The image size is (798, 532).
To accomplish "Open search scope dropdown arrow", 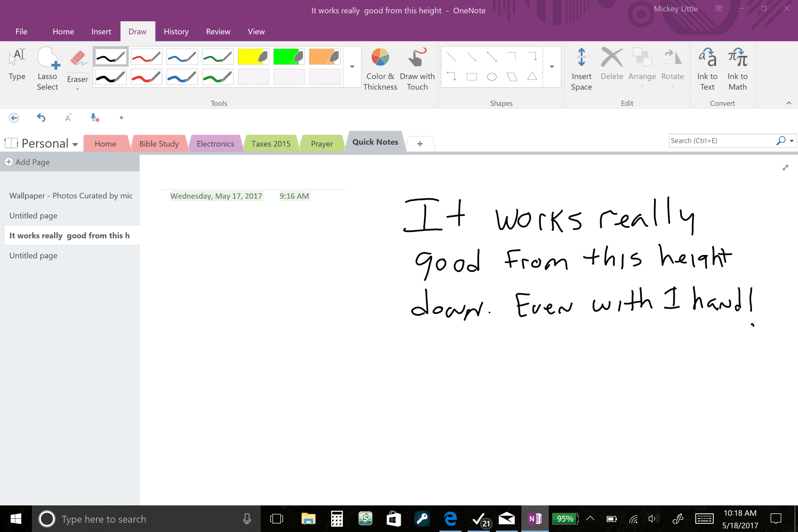I will (x=791, y=141).
